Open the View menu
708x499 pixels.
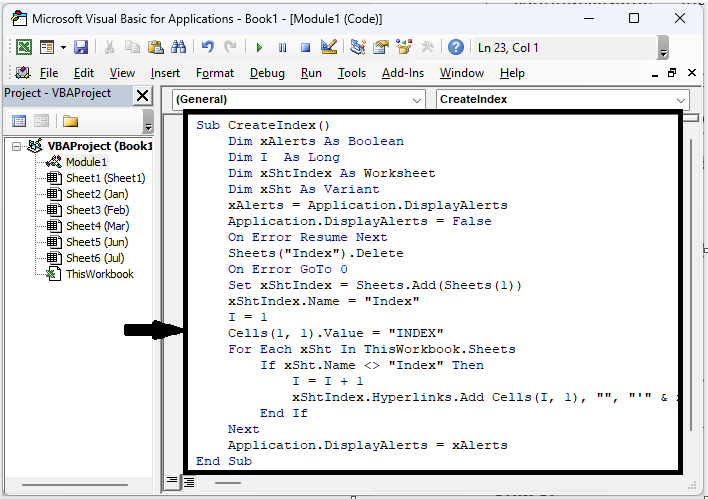click(x=122, y=73)
